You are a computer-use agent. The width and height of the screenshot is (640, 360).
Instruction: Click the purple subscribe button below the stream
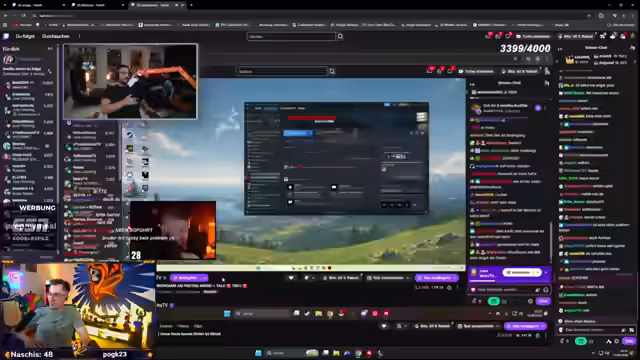525,326
